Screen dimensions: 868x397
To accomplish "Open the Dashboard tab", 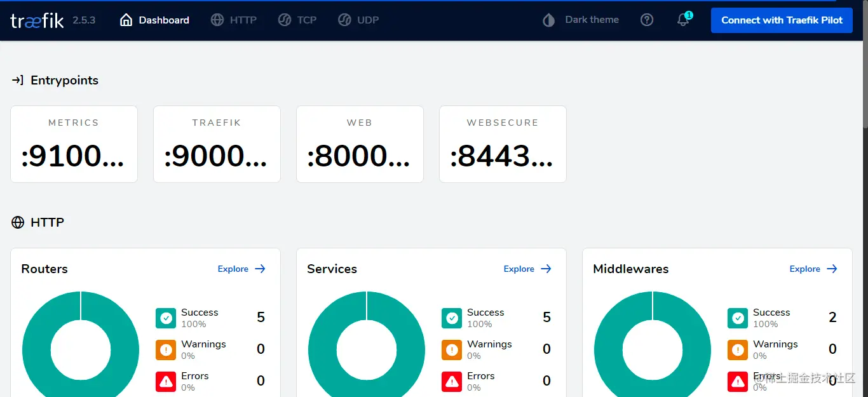I will (x=154, y=20).
